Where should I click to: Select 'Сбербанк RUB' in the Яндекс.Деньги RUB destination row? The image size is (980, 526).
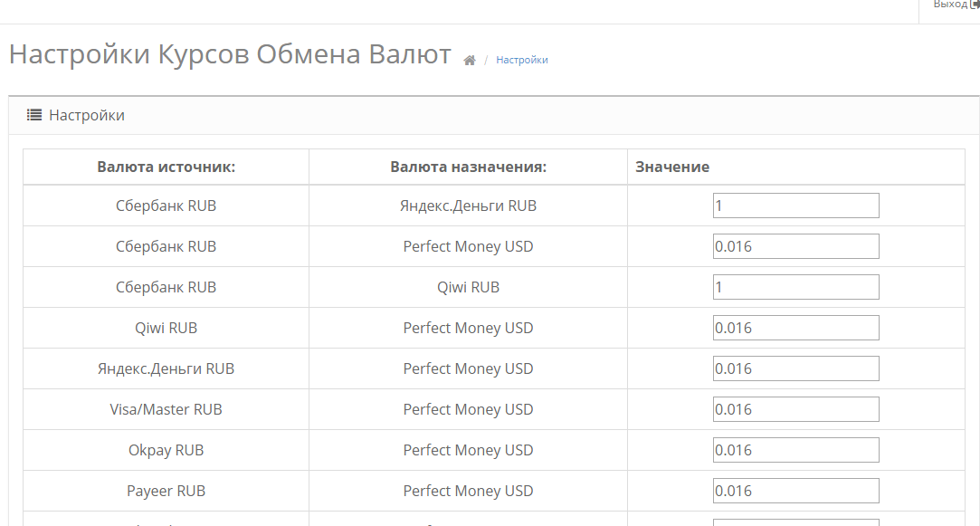pos(167,206)
